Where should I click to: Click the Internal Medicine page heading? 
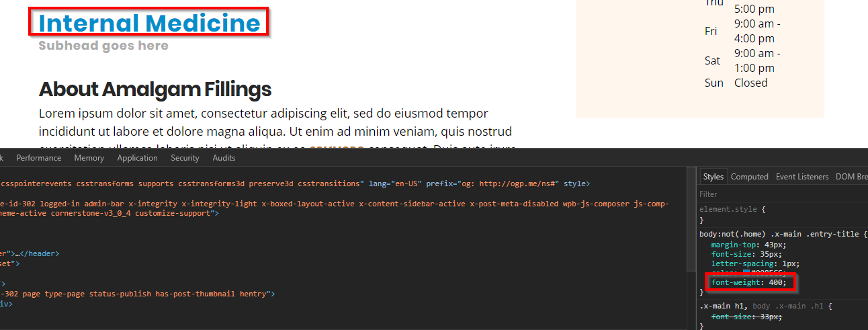[x=149, y=23]
